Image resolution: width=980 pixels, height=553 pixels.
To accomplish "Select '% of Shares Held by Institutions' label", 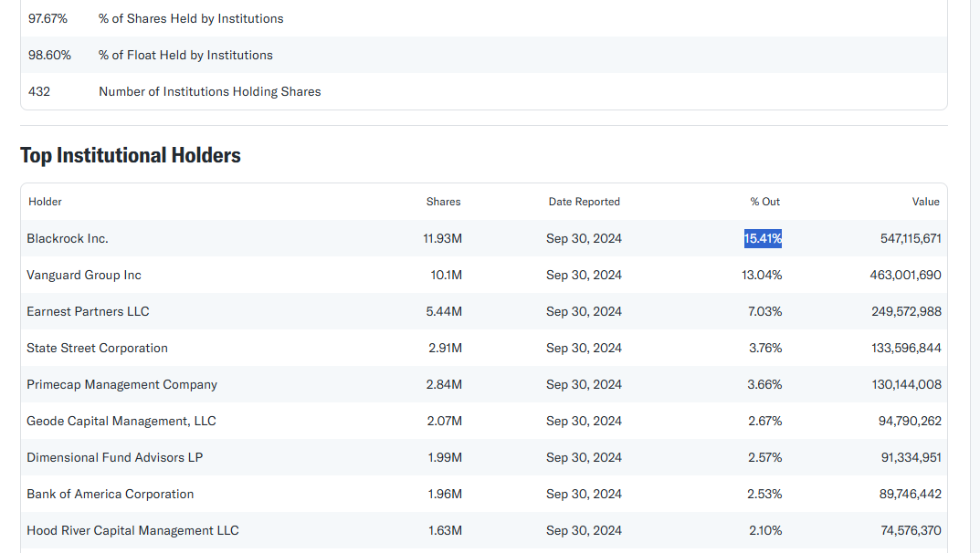I will (191, 19).
